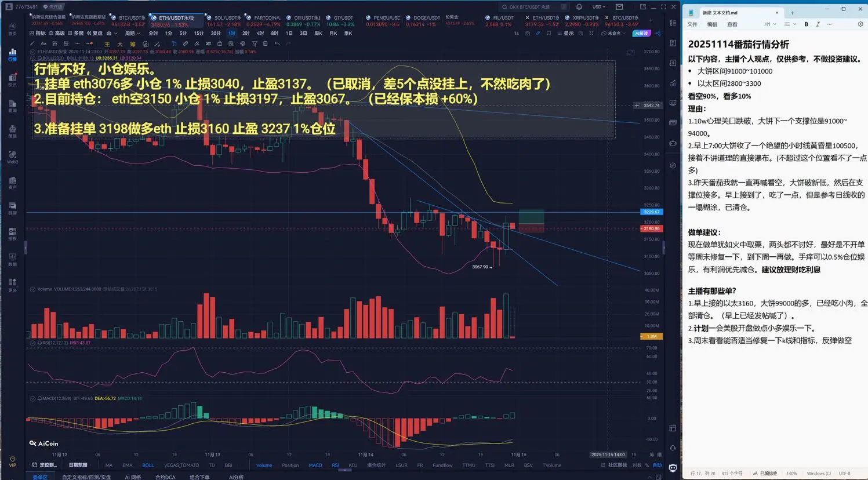Toggle the RSI indicator
The height and width of the screenshot is (480, 868).
335,465
